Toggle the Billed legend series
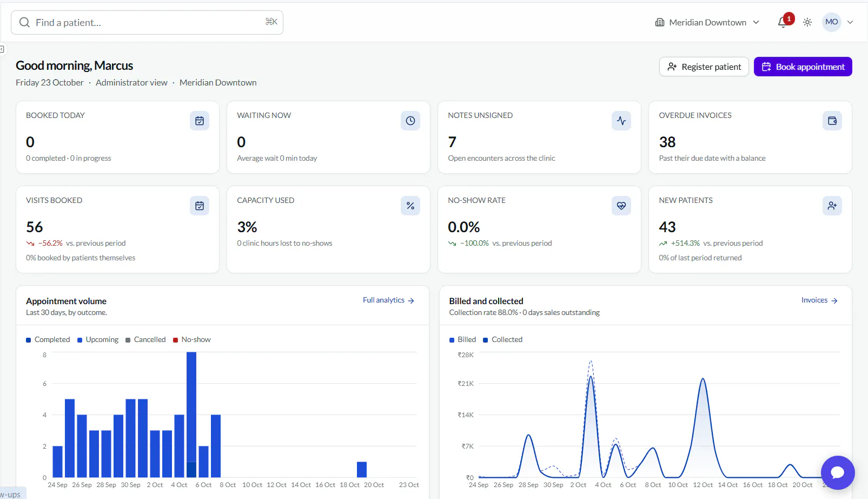Viewport: 868px width, 499px height. pos(463,339)
